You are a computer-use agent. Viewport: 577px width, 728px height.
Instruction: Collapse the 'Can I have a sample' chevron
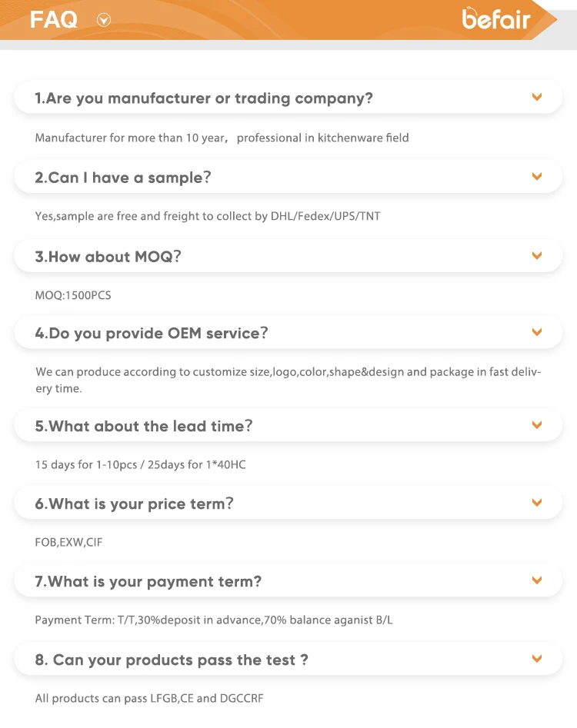pos(537,177)
